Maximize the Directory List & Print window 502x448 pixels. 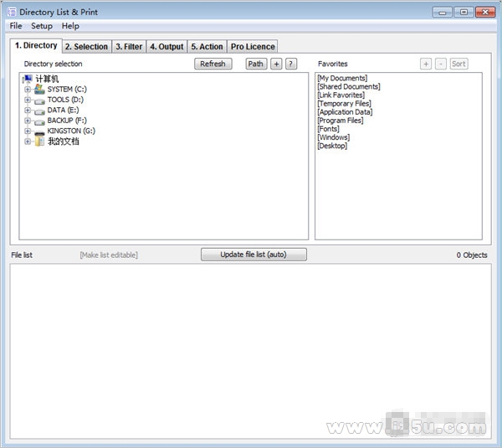click(464, 13)
